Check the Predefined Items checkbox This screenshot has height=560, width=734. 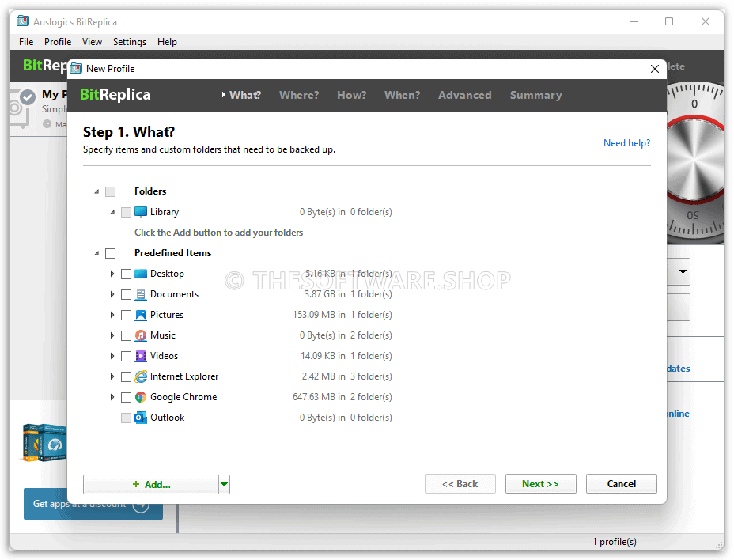coord(111,253)
